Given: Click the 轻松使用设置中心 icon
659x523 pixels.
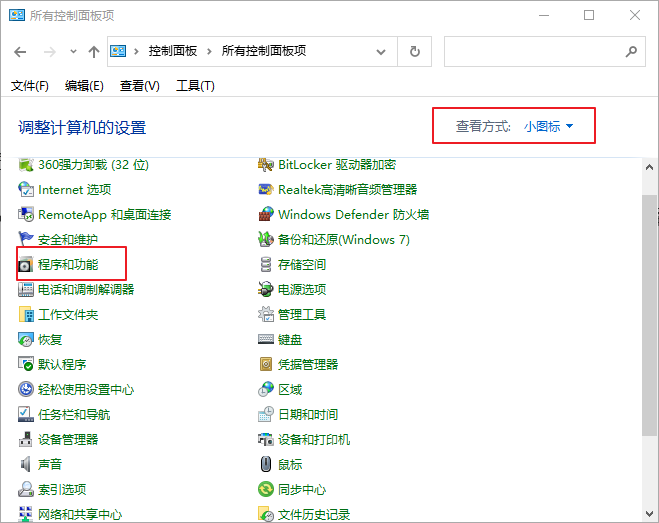Looking at the screenshot, I should (26, 389).
